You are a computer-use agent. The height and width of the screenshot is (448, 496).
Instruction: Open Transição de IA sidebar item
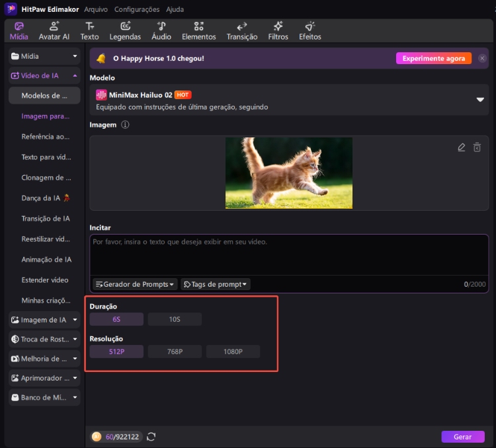44,219
